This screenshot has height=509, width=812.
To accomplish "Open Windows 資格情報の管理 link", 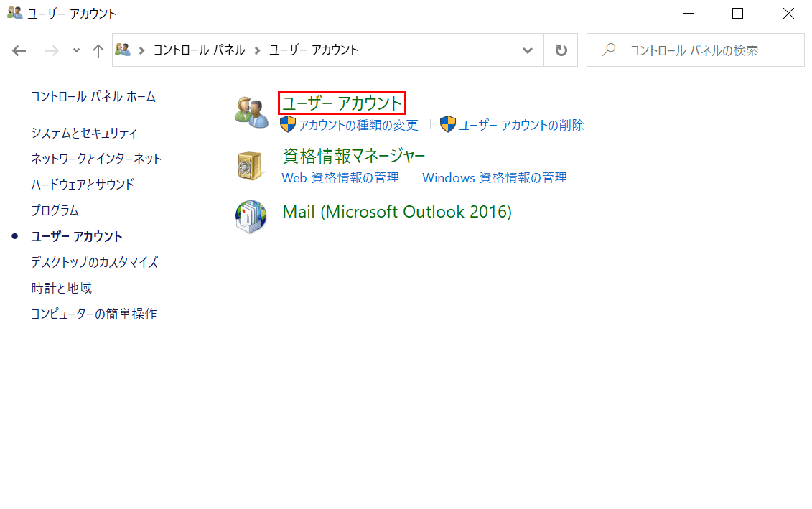I will coord(495,177).
